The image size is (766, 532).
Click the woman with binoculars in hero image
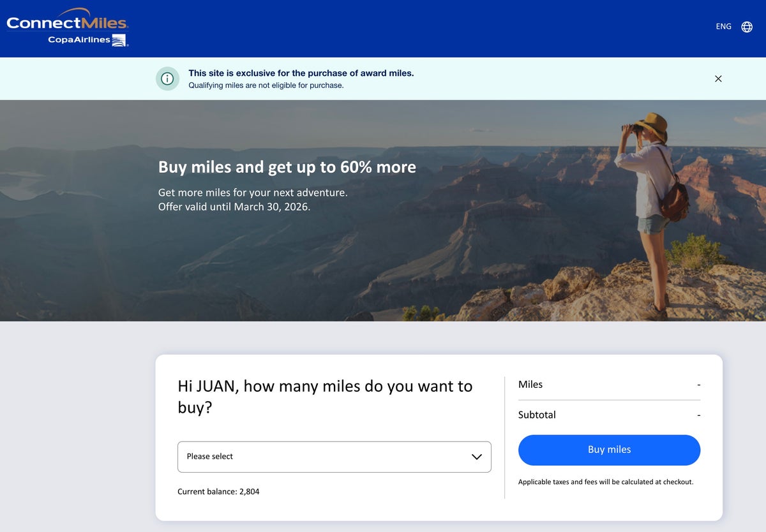[648, 191]
